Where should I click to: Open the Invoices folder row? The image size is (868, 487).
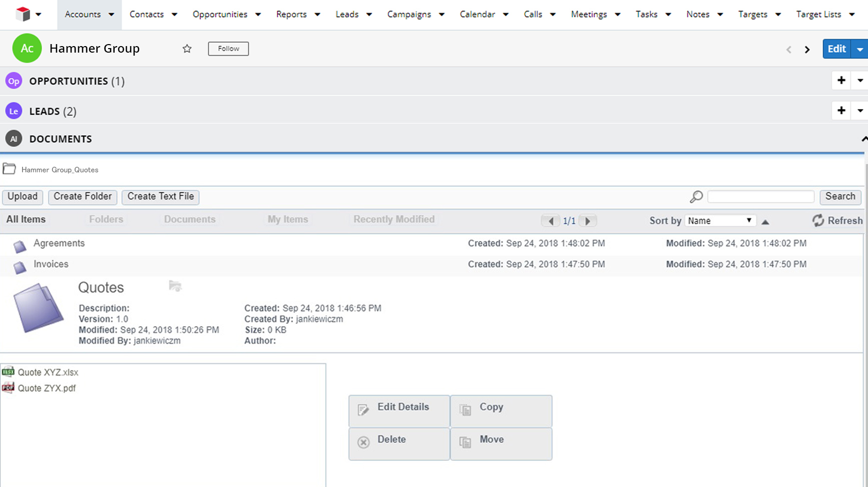tap(432, 265)
